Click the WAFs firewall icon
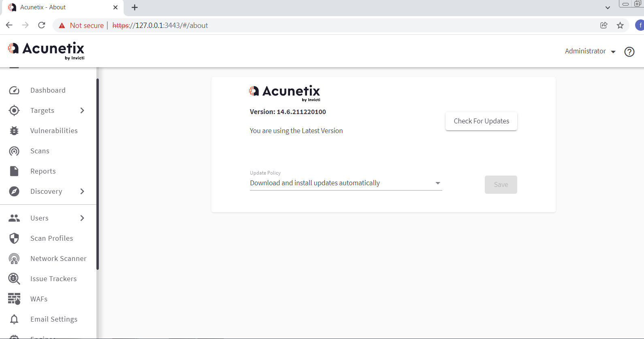 tap(14, 299)
